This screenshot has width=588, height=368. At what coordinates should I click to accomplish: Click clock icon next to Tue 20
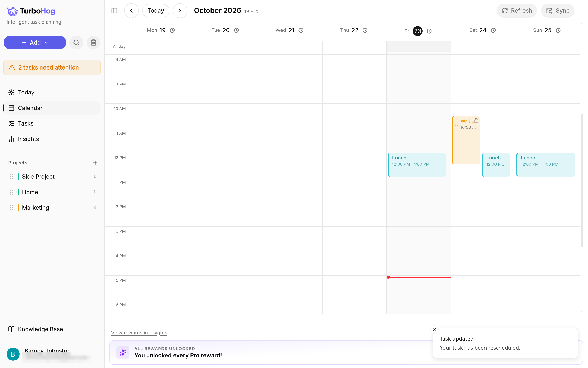236,30
